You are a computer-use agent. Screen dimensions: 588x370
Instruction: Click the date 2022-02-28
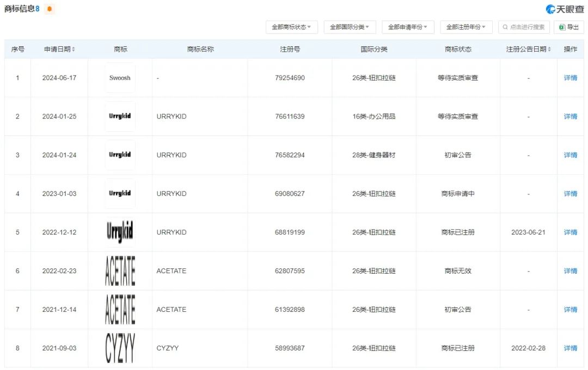click(528, 348)
